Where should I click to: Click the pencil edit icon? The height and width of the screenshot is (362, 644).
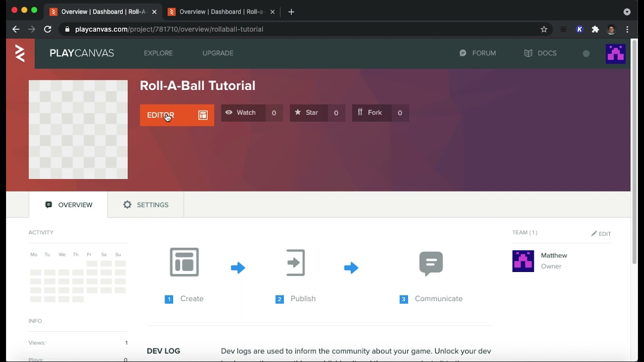(x=594, y=234)
